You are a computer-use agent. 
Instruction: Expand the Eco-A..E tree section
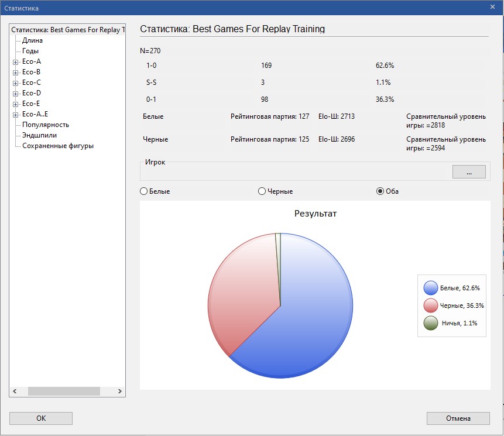15,114
